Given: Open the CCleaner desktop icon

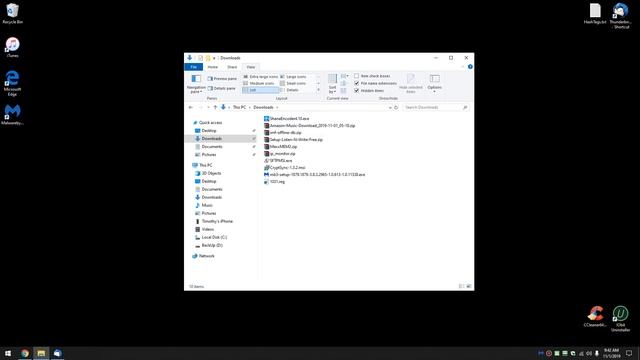Looking at the screenshot, I should click(x=595, y=316).
